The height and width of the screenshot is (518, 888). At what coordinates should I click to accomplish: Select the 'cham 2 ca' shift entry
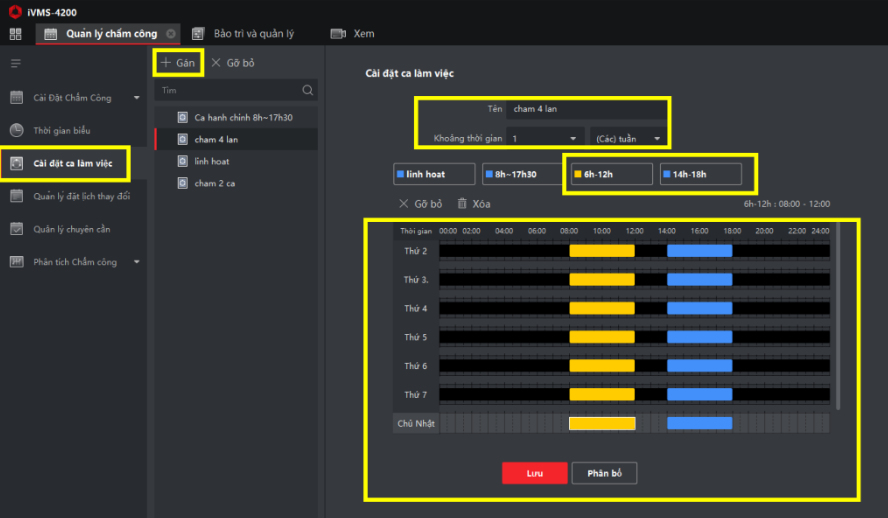click(x=214, y=183)
